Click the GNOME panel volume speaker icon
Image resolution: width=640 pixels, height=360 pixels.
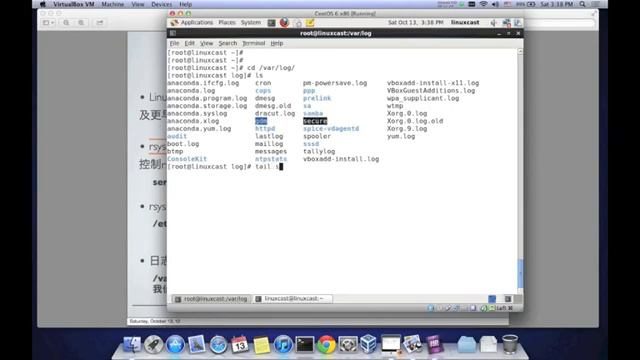(494, 22)
